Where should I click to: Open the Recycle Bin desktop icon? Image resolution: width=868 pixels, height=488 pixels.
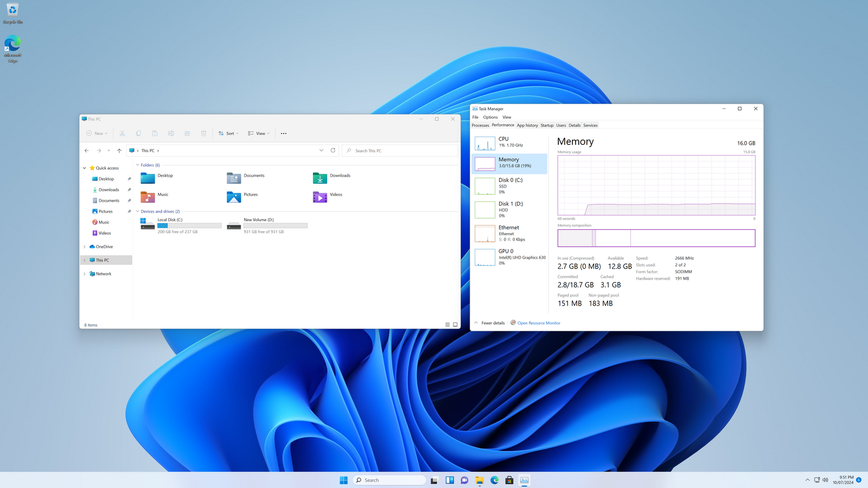[x=12, y=14]
